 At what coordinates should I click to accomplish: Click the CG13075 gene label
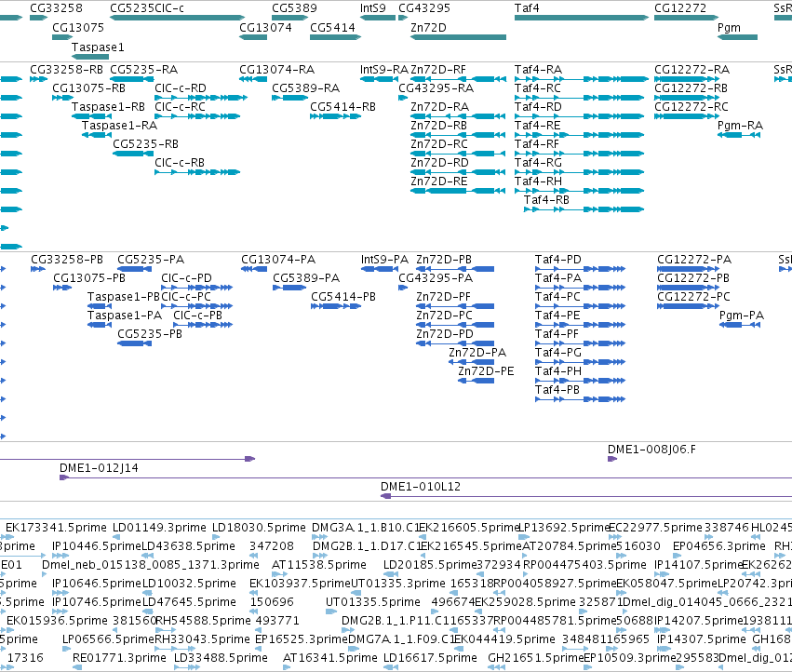[78, 27]
